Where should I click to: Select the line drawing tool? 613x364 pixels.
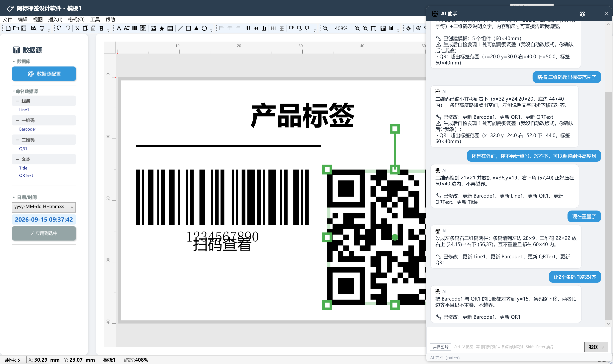point(180,28)
